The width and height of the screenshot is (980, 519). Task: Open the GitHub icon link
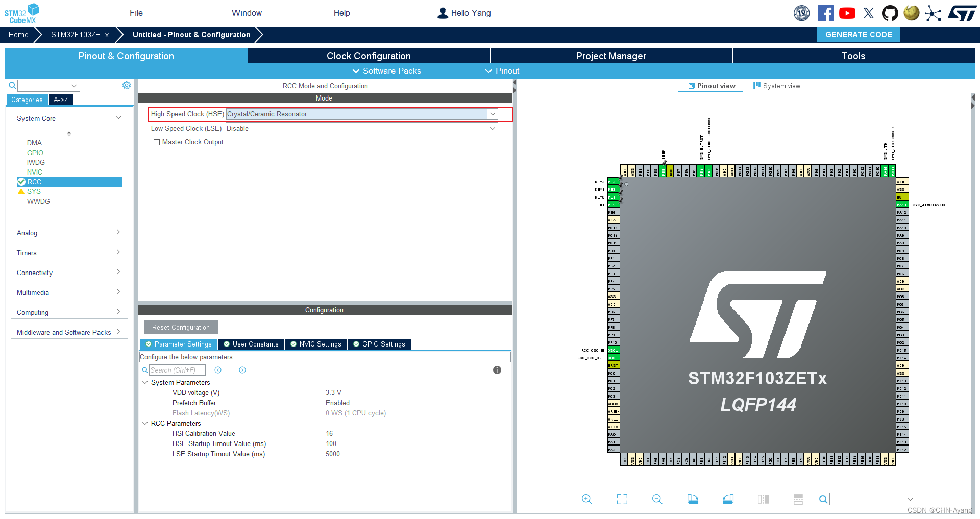tap(890, 13)
